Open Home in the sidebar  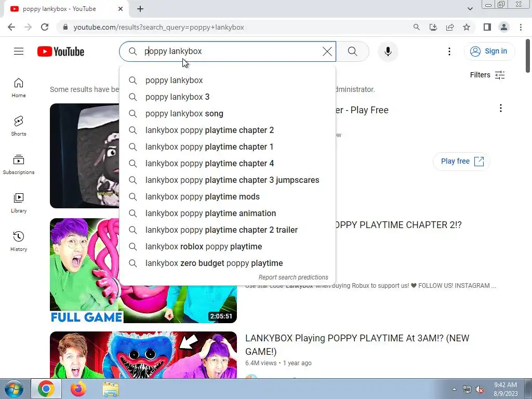pyautogui.click(x=19, y=88)
